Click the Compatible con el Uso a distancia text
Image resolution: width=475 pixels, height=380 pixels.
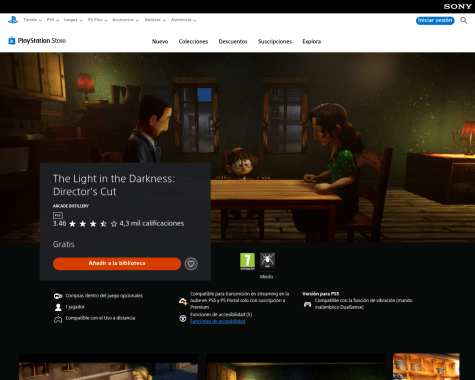(100, 318)
